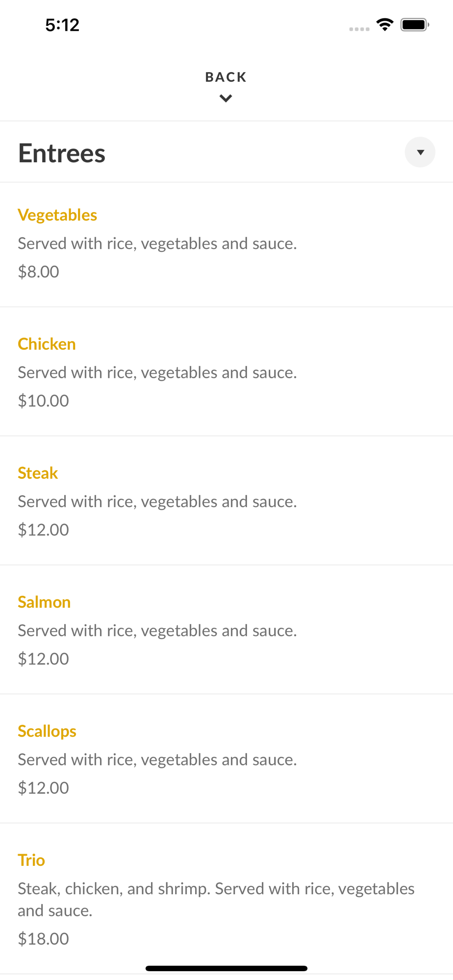The height and width of the screenshot is (980, 453).
Task: Tap the battery status icon
Action: (x=415, y=24)
